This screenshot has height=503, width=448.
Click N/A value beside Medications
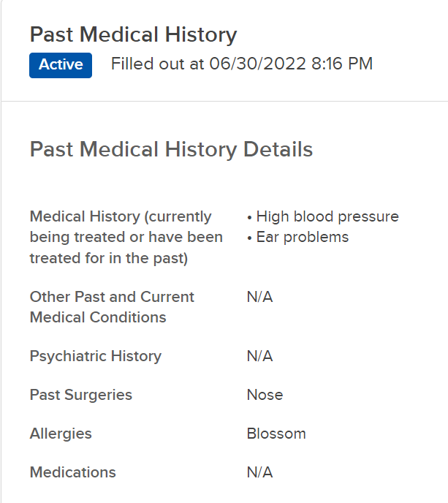(259, 472)
